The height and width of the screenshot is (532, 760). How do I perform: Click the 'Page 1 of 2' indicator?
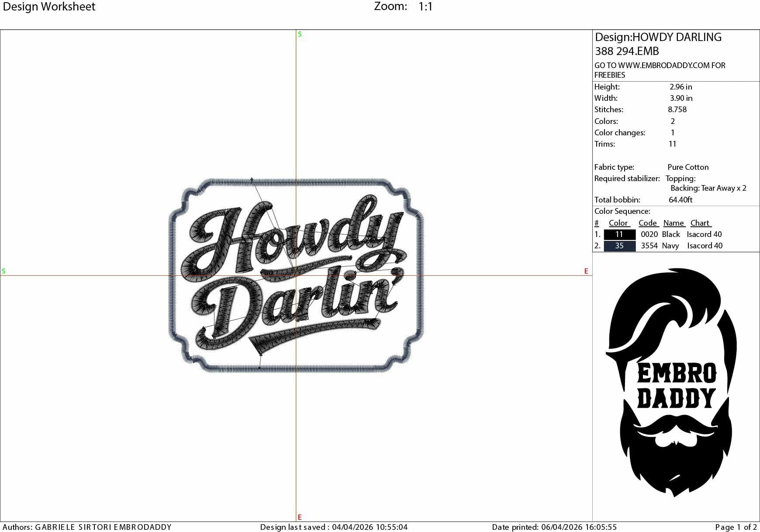tap(736, 527)
